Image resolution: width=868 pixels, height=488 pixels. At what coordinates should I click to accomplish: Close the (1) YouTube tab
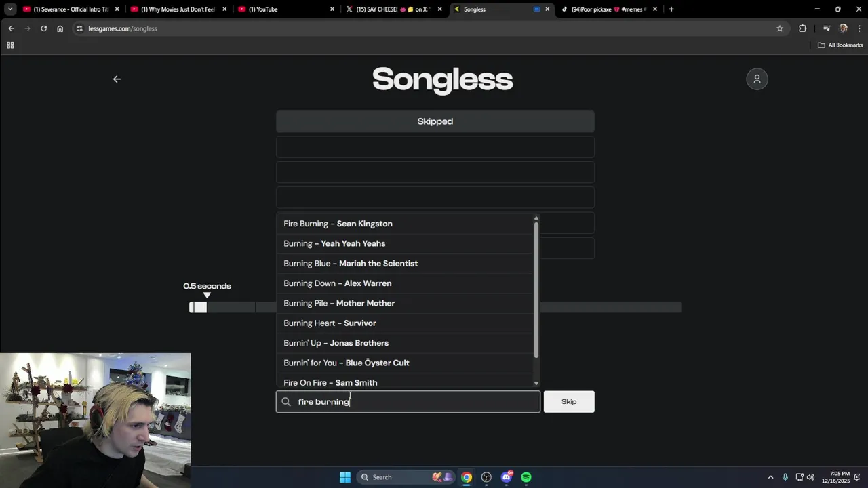pyautogui.click(x=332, y=9)
